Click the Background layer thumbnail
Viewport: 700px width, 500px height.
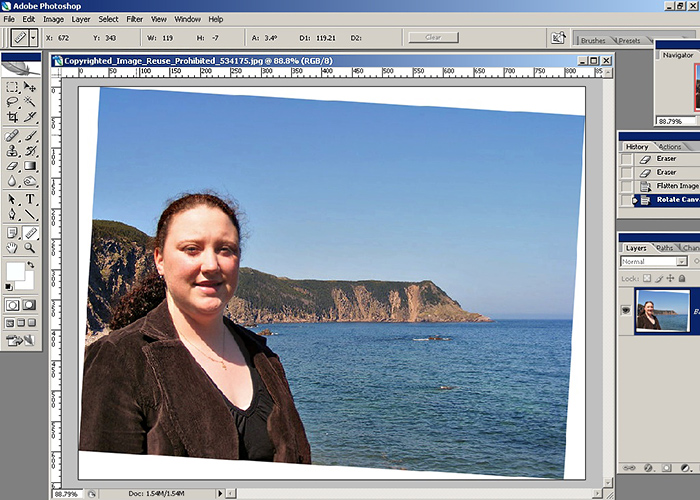pos(662,311)
